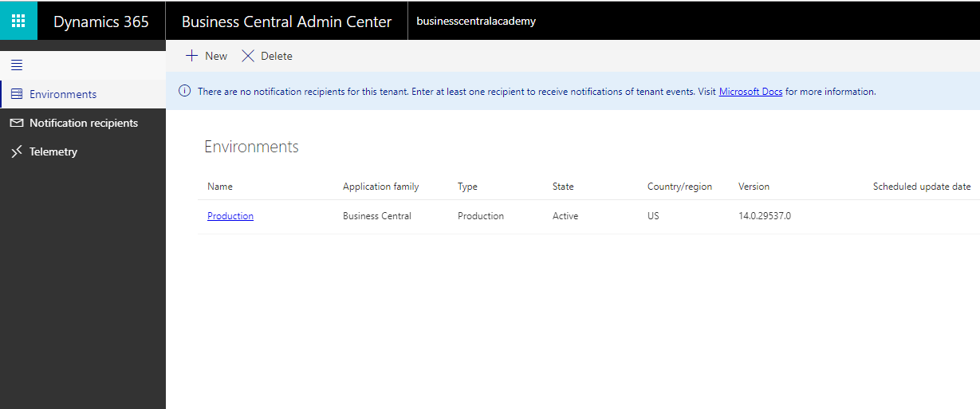The image size is (980, 409).
Task: Click the businesscentralacademy tenant name
Action: (476, 22)
